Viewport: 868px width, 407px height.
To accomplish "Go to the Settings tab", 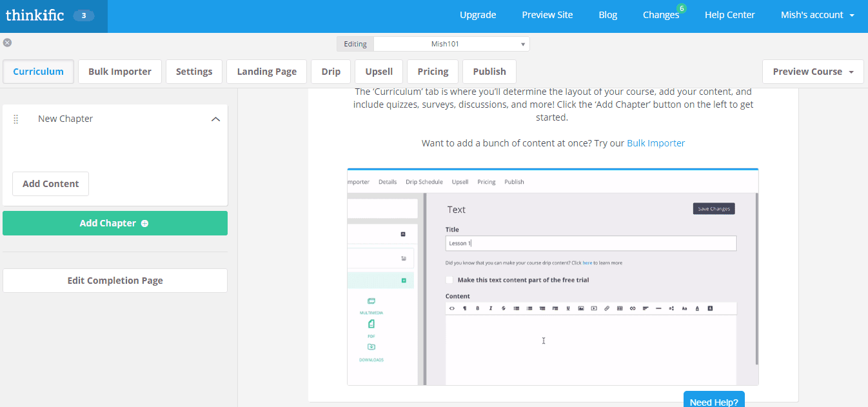I will (194, 72).
